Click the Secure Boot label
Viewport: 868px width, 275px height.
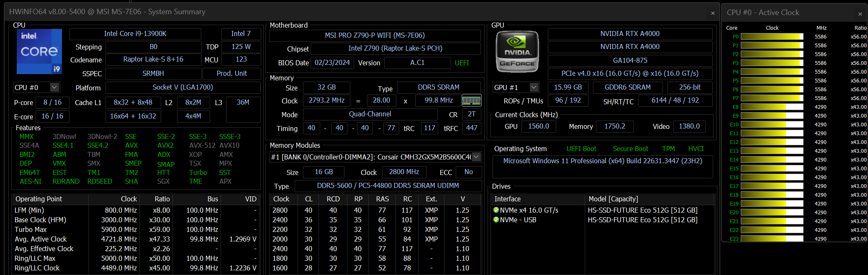tap(631, 149)
